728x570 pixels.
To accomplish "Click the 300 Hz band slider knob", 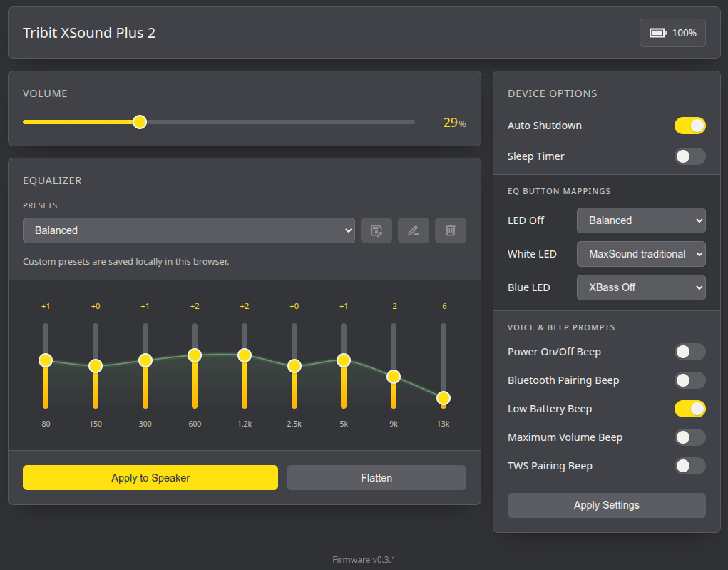I will (145, 360).
